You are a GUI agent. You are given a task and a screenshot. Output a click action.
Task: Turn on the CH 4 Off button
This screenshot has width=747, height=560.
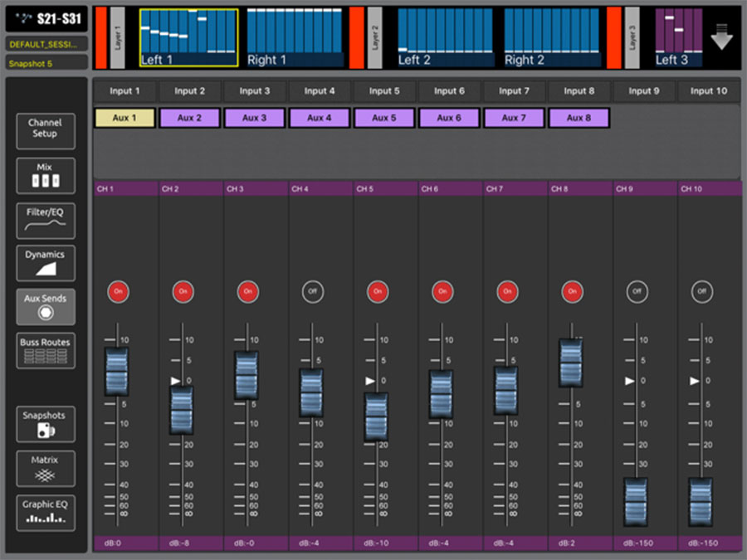point(313,291)
